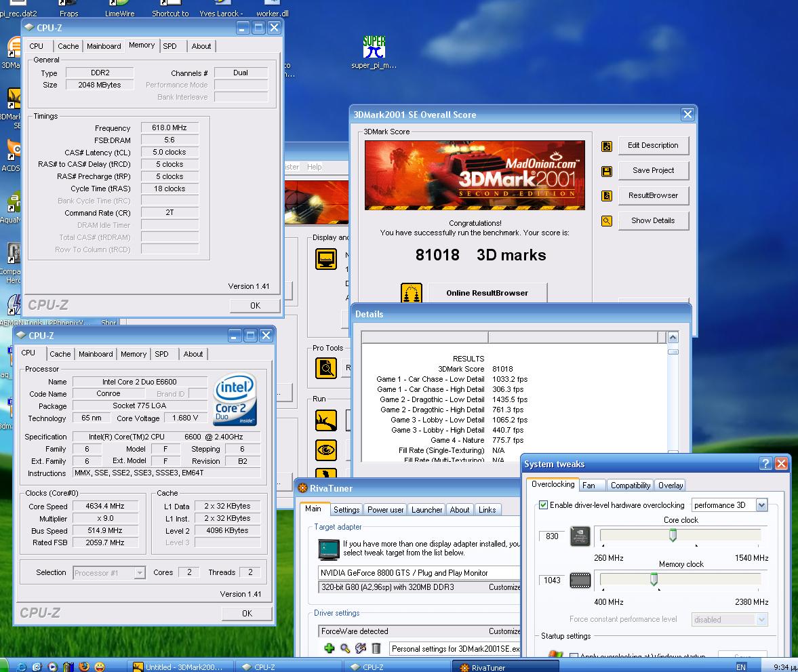The width and height of the screenshot is (798, 672).
Task: Open the Processor #1 selection dropdown
Action: click(140, 573)
